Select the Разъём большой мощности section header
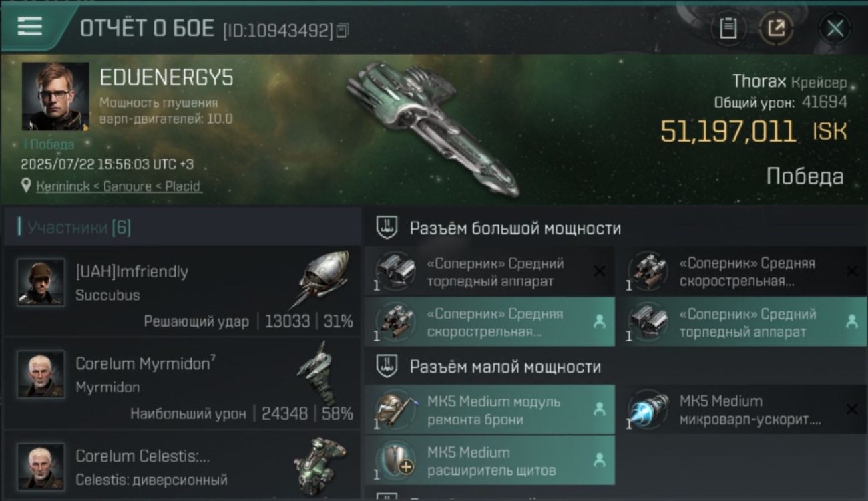This screenshot has height=501, width=868. (x=514, y=228)
